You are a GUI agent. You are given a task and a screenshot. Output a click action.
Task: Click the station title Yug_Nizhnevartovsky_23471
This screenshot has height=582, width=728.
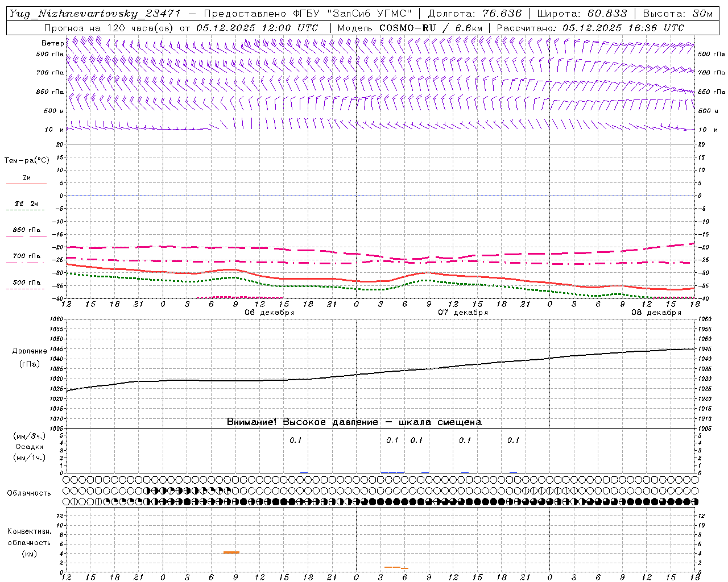(x=96, y=14)
